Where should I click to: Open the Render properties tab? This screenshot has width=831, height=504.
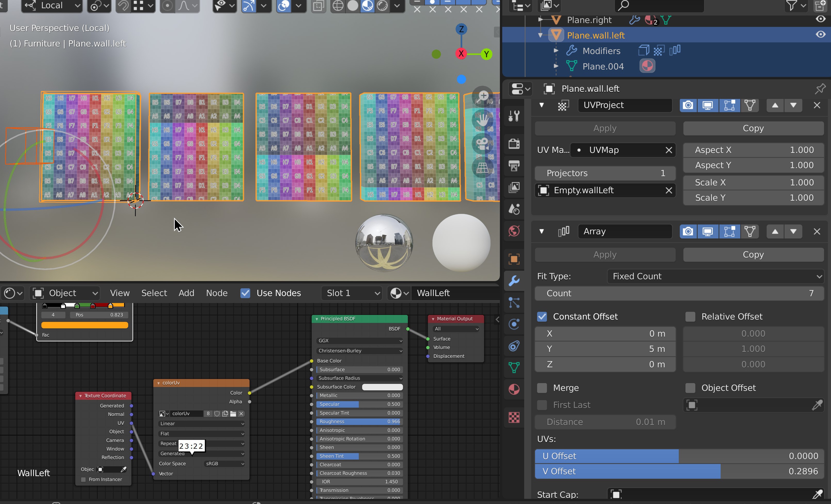coord(514,144)
